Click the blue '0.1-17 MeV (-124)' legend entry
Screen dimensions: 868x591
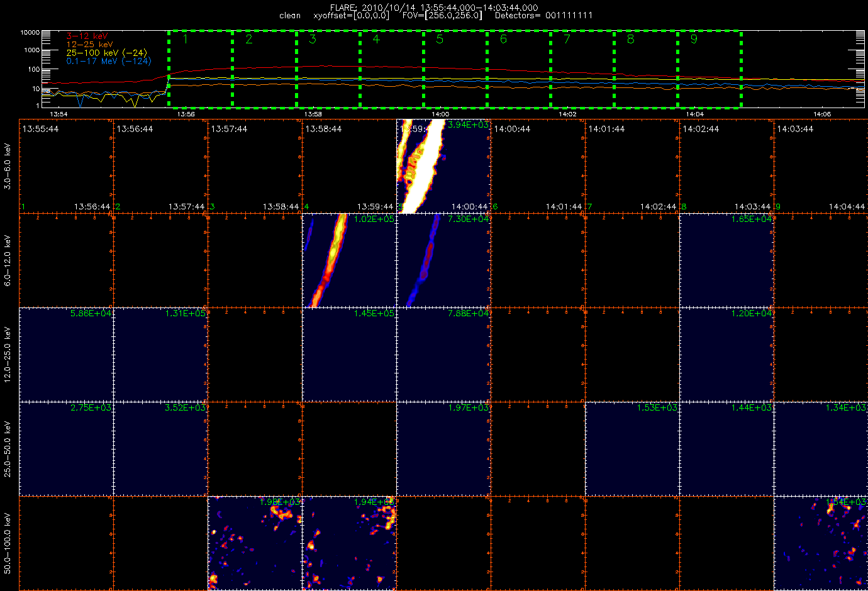point(109,61)
